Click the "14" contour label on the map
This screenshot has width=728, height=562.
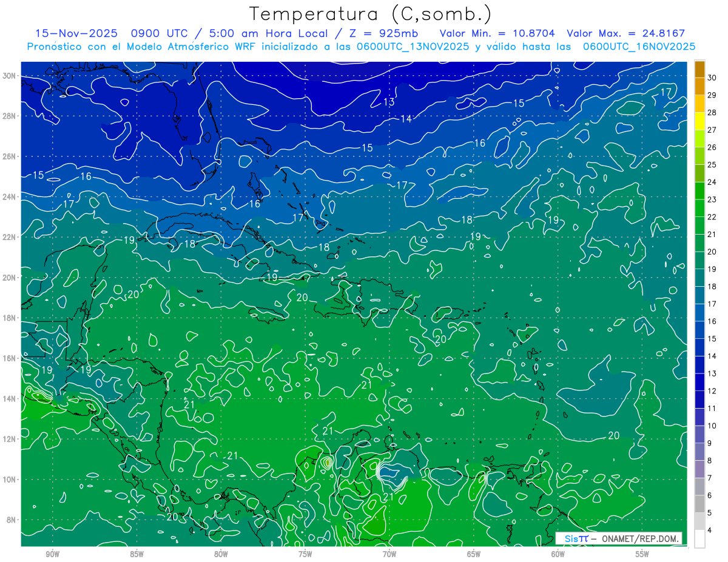click(x=406, y=119)
